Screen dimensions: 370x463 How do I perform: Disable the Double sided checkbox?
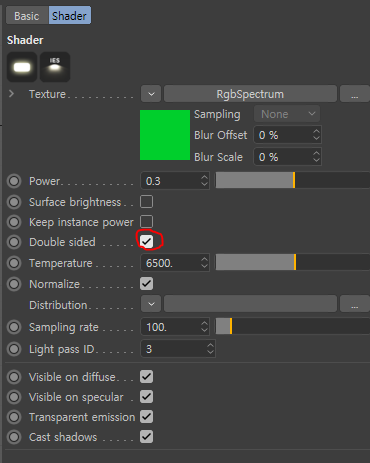pyautogui.click(x=147, y=242)
